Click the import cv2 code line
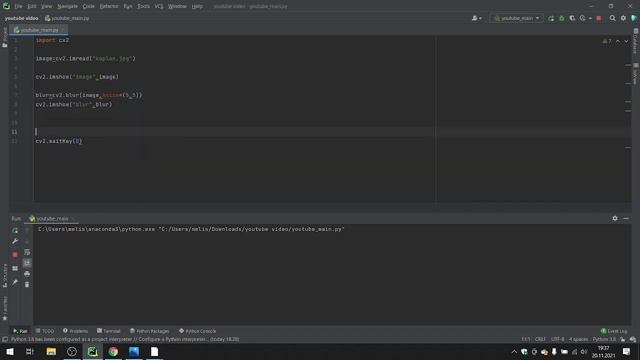640x360 pixels. 52,40
